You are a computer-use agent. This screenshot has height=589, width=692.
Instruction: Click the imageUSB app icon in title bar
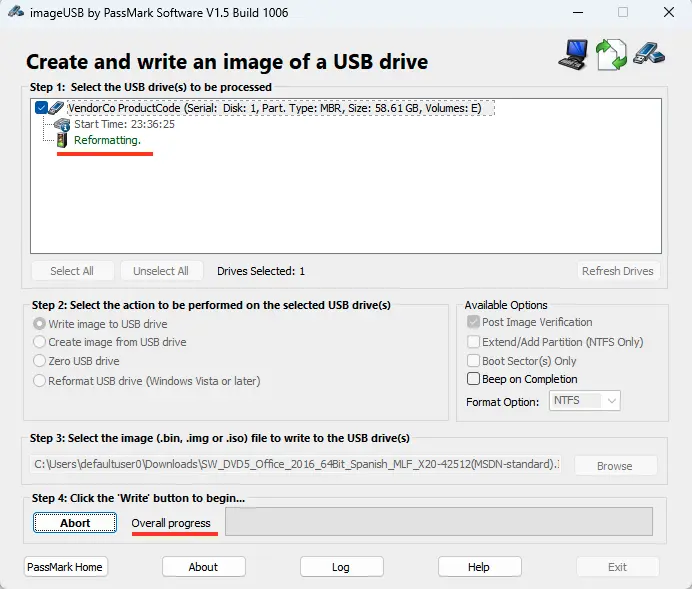15,12
